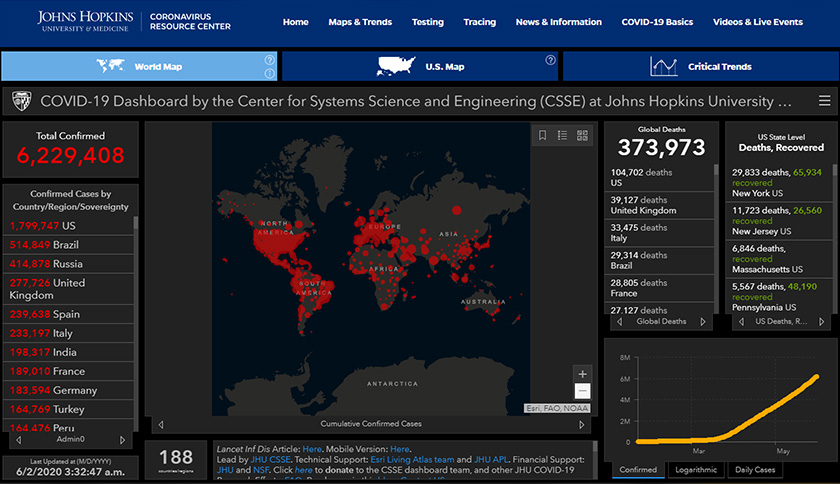Show the map legend list icon

tap(562, 135)
